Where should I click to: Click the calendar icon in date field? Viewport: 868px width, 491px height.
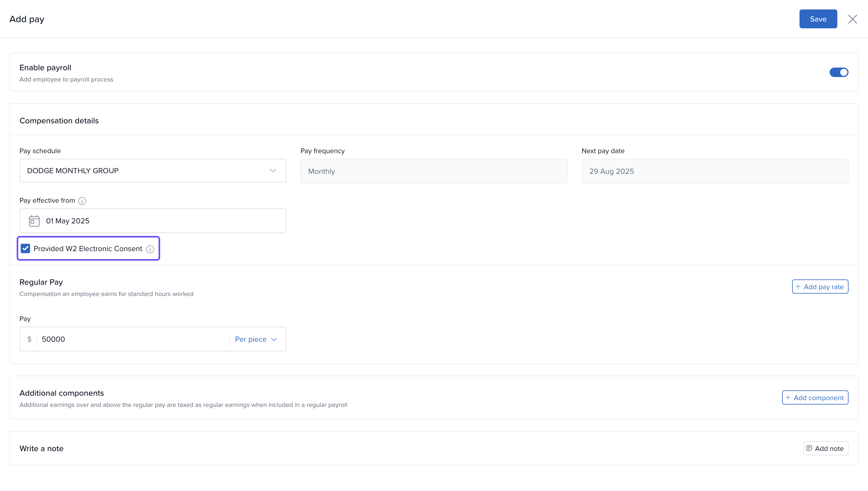[34, 221]
